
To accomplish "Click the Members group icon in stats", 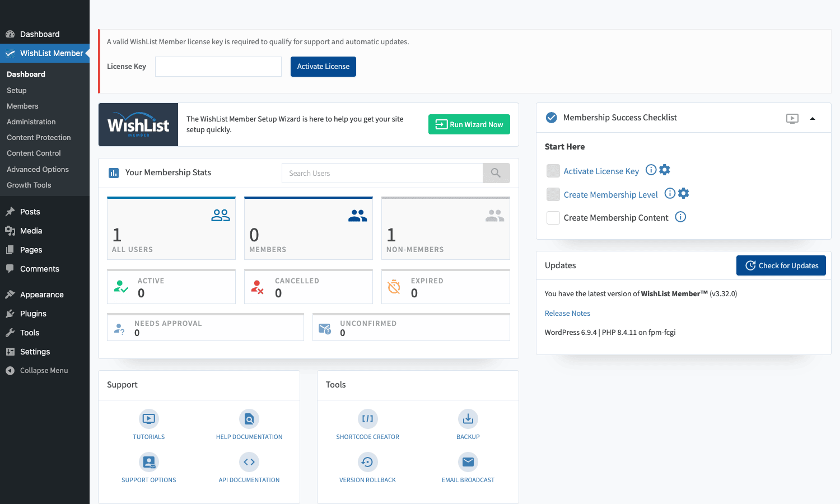I will coord(358,215).
